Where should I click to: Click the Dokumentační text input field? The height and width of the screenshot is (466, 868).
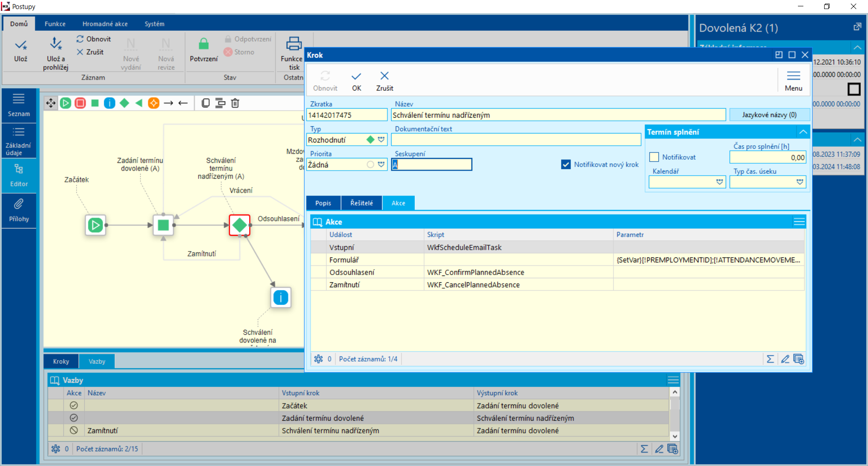tap(515, 140)
